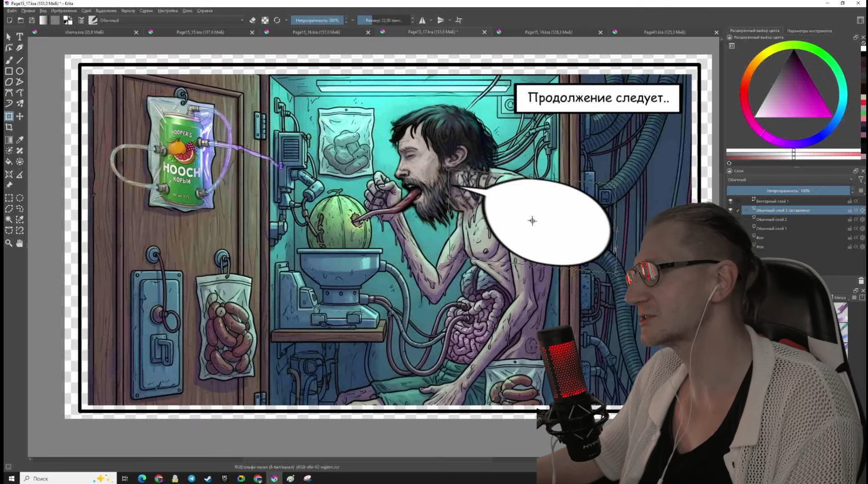Select the shape selection arrow tool
868x484 pixels.
point(8,37)
